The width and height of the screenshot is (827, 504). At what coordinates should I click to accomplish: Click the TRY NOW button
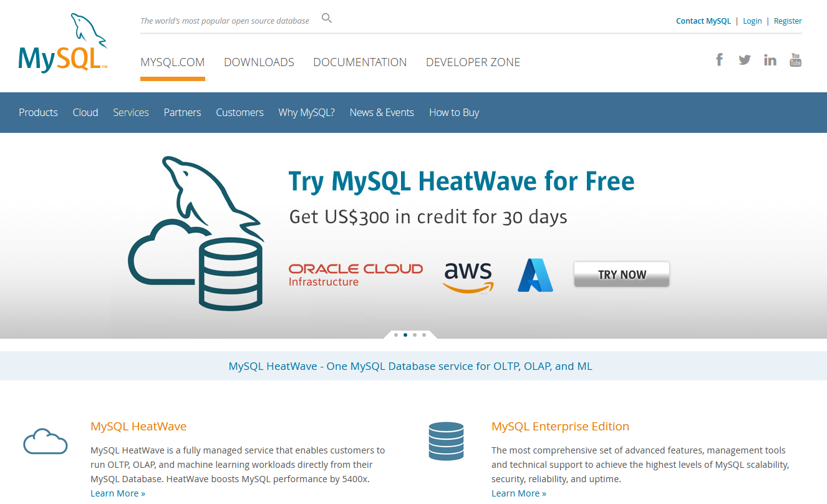[622, 274]
